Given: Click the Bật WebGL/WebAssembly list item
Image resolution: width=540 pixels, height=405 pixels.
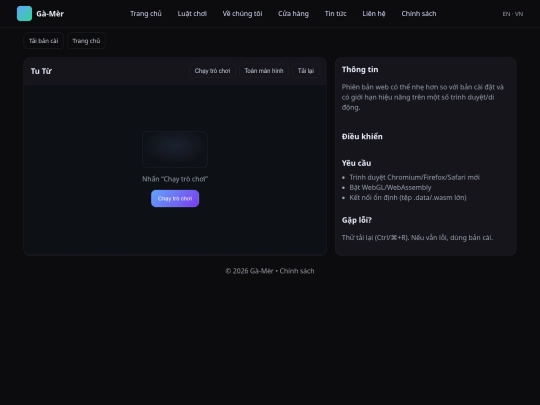Looking at the screenshot, I should pos(390,187).
